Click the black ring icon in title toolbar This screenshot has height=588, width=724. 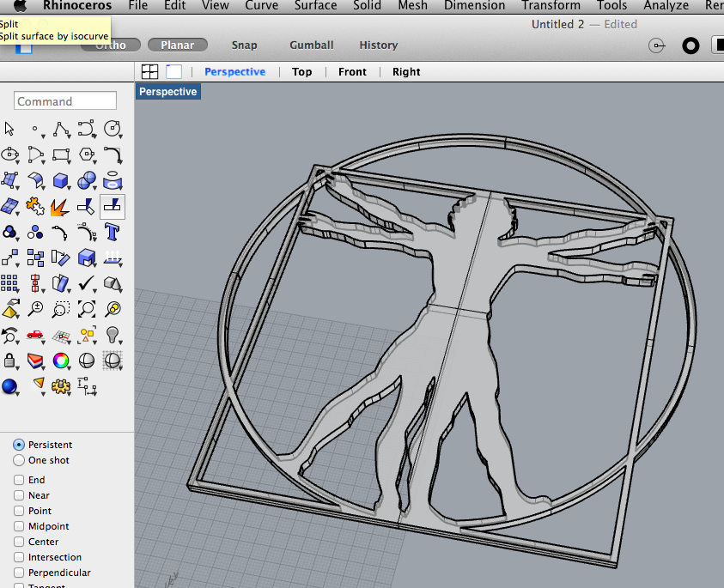[691, 45]
